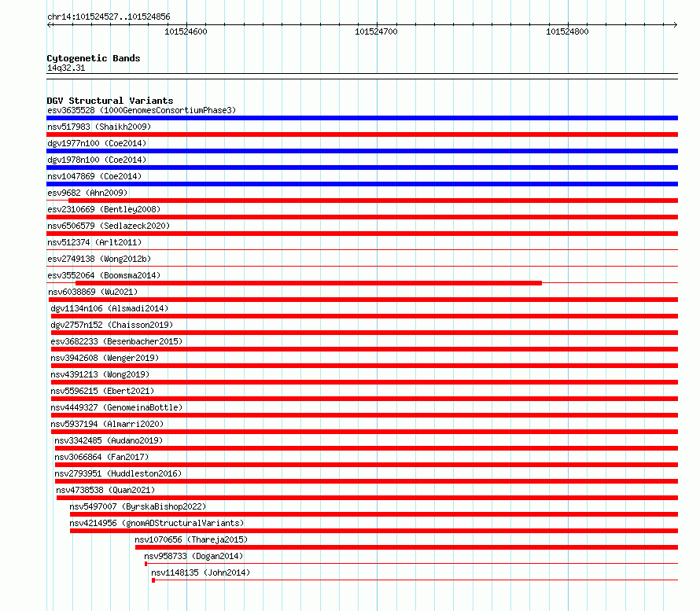Click the nsv4449327 (GenomeinaBottle) label

[116, 407]
